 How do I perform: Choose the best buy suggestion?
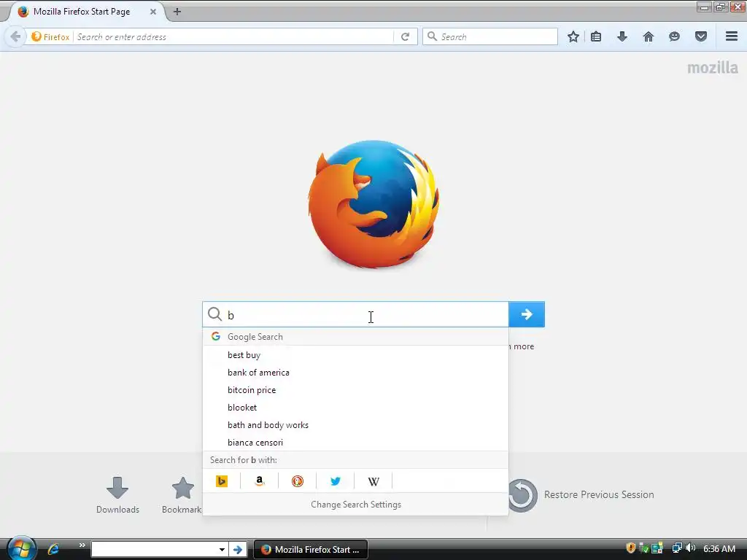pyautogui.click(x=355, y=355)
